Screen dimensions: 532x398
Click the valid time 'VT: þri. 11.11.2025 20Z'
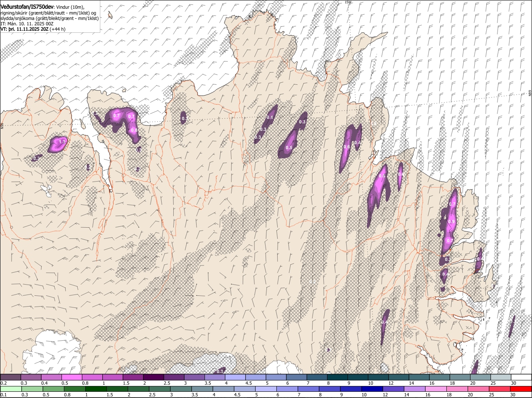pyautogui.click(x=25, y=29)
